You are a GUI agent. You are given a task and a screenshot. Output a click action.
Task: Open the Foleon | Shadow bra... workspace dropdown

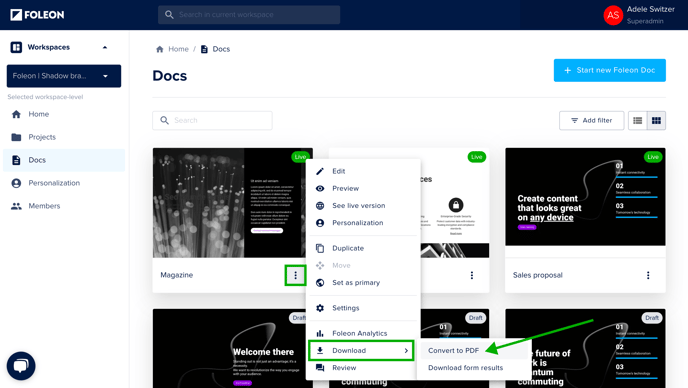tap(64, 76)
